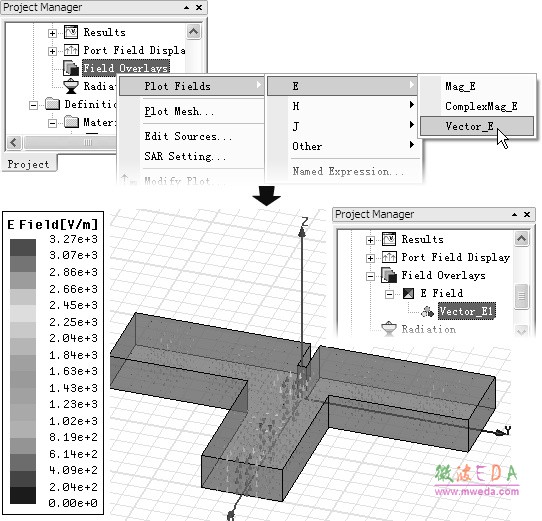
Task: Click the E Field plot icon in lower tree
Action: [x=408, y=294]
